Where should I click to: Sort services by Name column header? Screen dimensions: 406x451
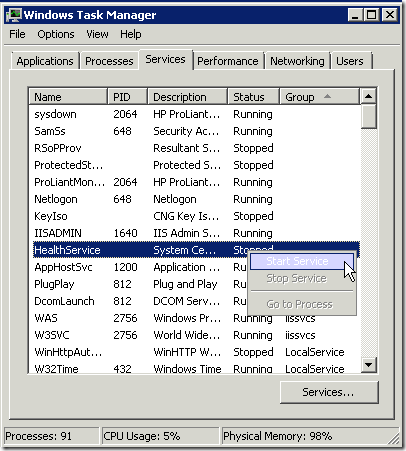pyautogui.click(x=68, y=97)
